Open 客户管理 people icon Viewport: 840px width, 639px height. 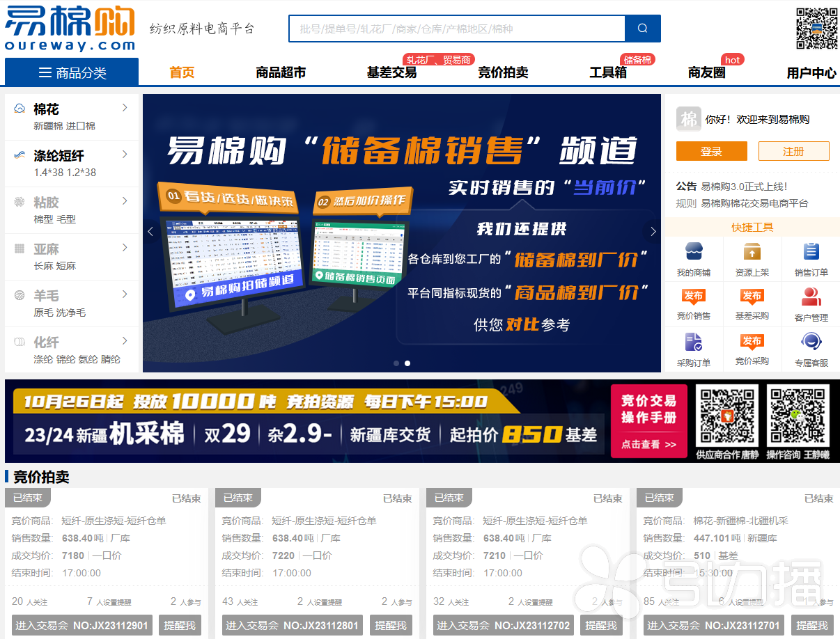click(811, 297)
